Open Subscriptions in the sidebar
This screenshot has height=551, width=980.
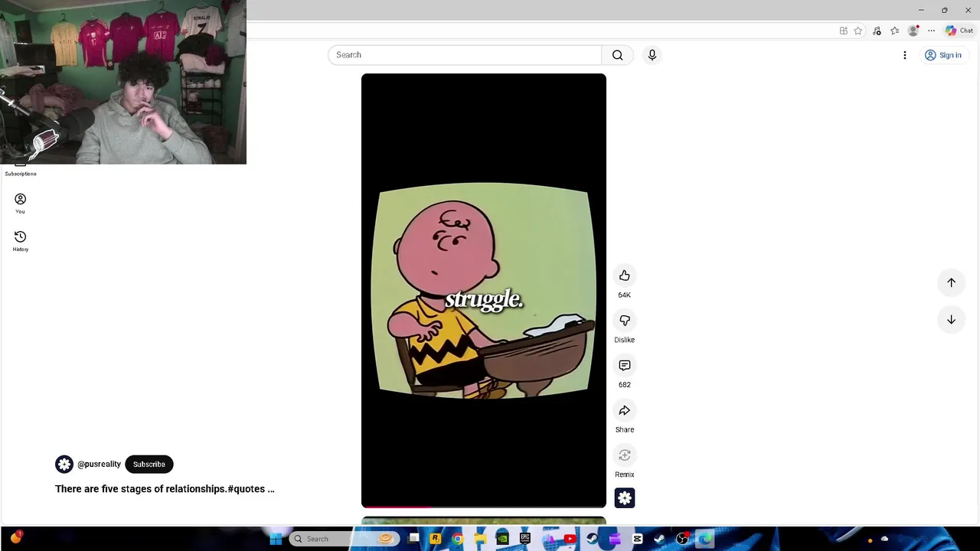tap(21, 171)
